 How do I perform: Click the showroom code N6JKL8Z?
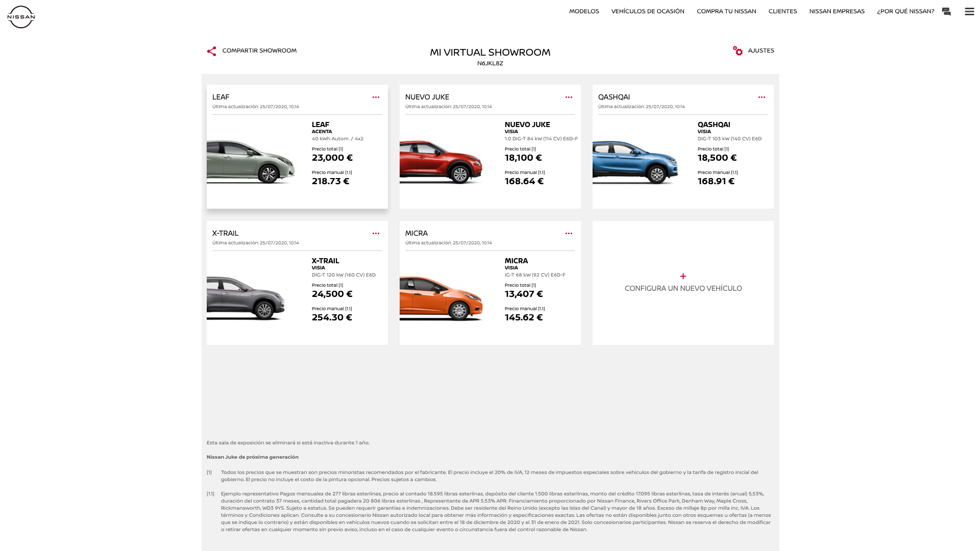click(490, 64)
